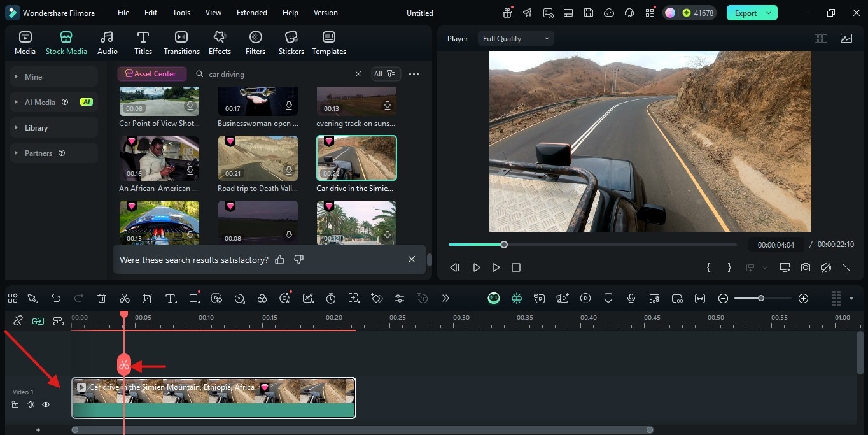Clear the car driving search text
Screen dimensions: 868x435
358,74
